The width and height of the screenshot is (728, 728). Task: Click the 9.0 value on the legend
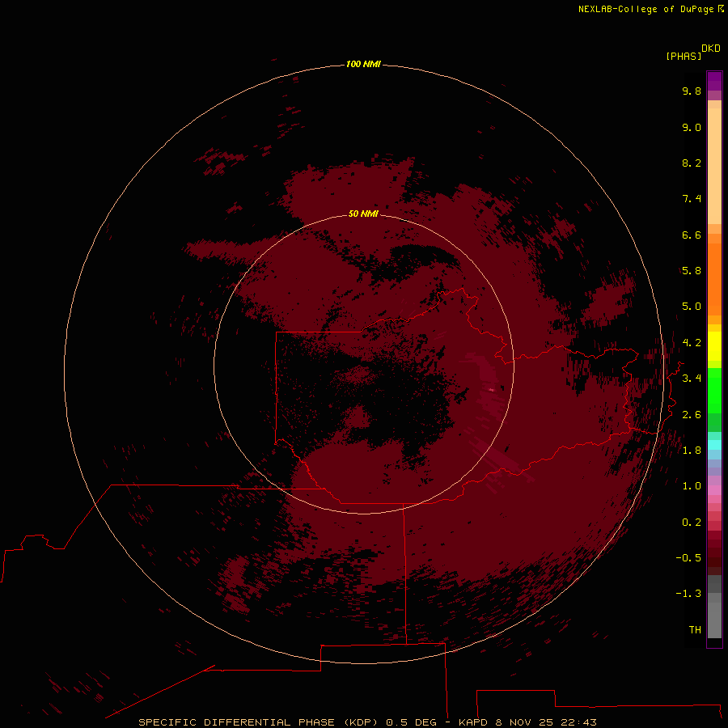[692, 127]
